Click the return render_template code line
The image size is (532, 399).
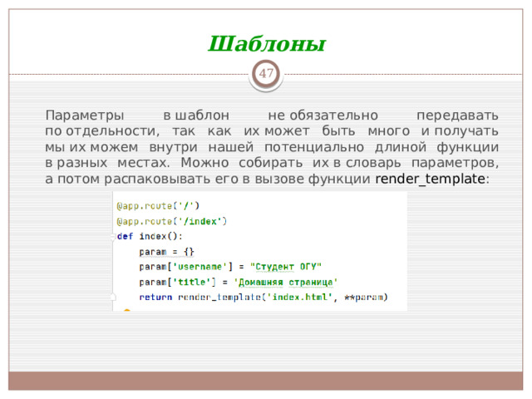pyautogui.click(x=264, y=298)
